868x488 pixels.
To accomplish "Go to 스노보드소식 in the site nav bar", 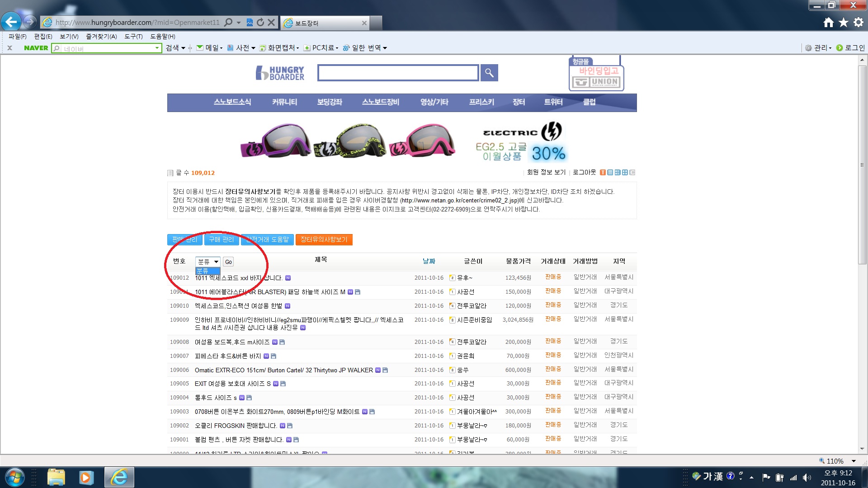I will point(232,102).
